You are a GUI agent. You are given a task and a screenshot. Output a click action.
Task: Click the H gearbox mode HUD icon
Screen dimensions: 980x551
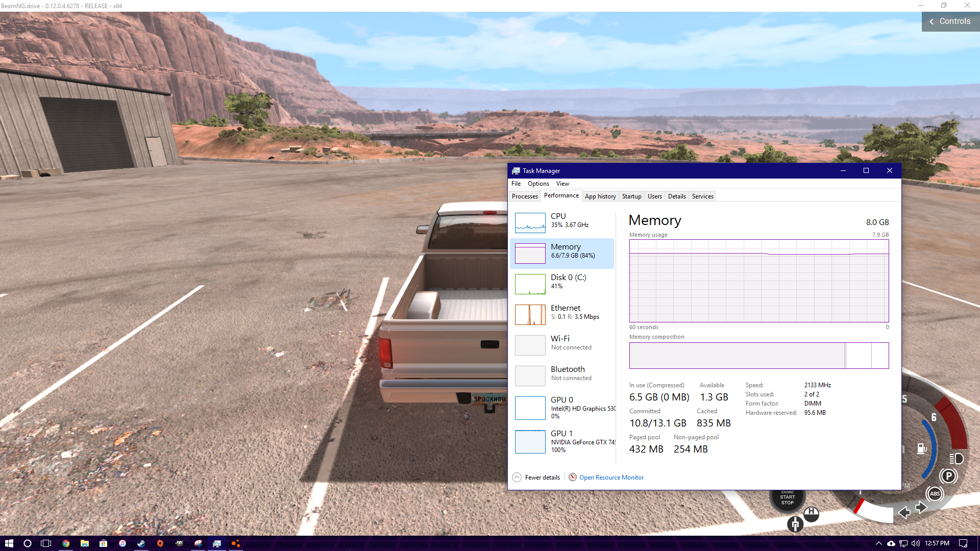point(811,513)
